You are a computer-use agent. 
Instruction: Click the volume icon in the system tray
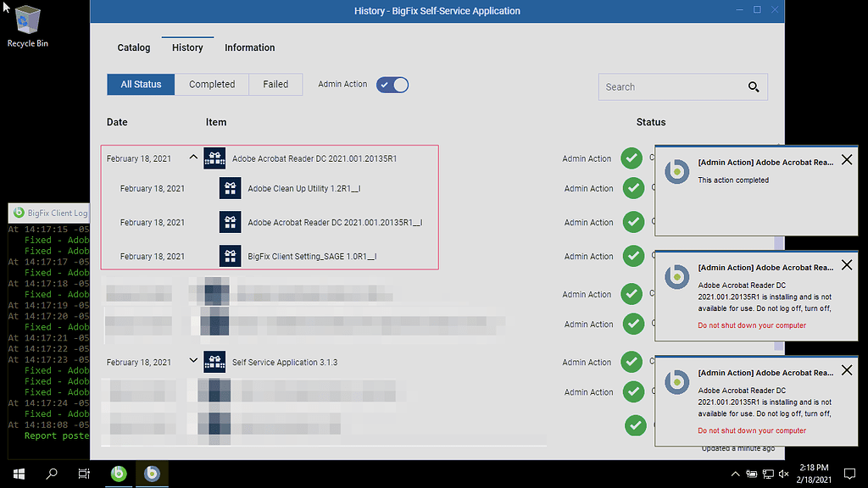coord(783,474)
